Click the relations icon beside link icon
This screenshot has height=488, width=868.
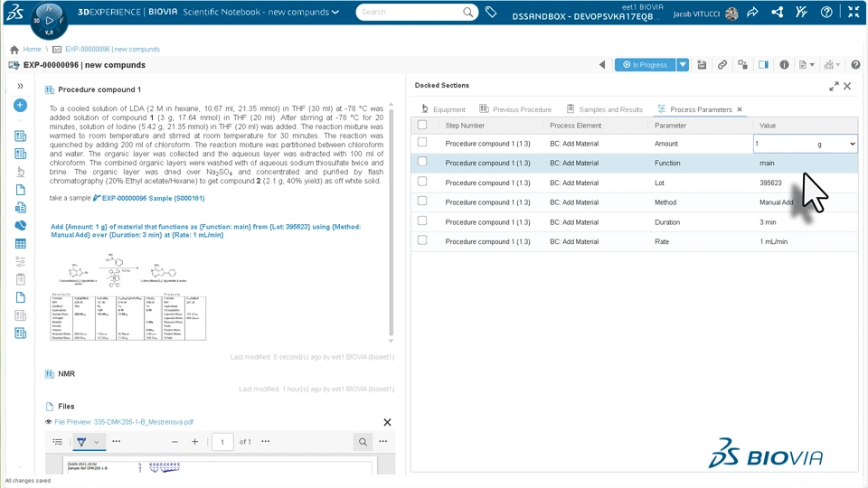pyautogui.click(x=743, y=65)
